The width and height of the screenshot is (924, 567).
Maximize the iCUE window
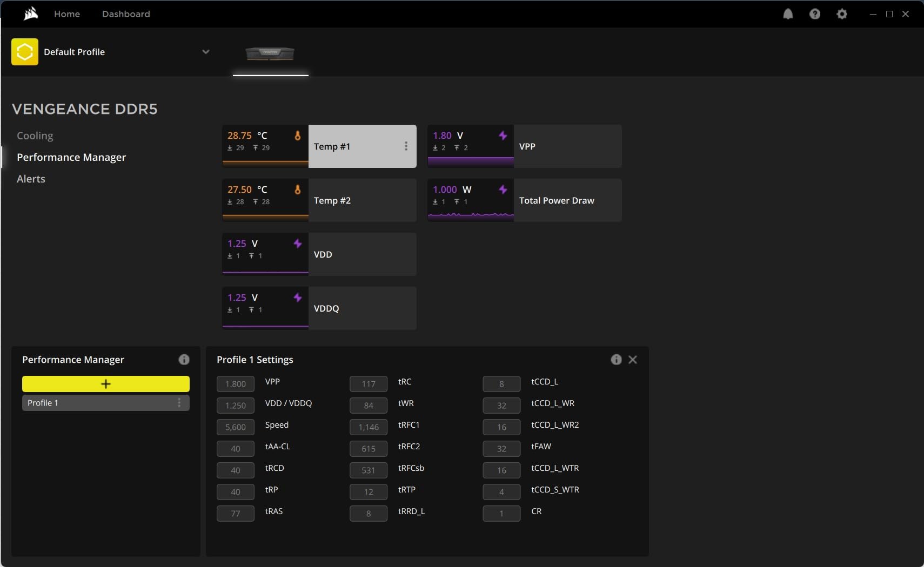click(x=889, y=14)
